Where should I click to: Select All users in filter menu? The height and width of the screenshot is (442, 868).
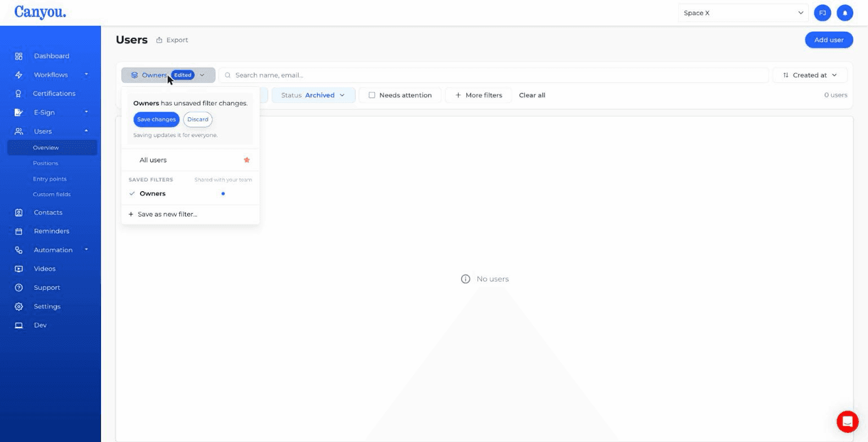click(x=190, y=160)
